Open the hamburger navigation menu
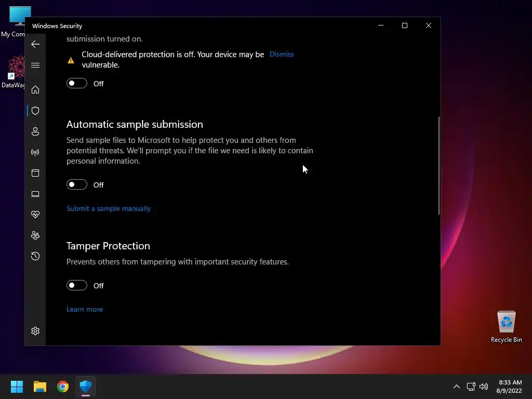Image resolution: width=532 pixels, height=399 pixels. pos(35,65)
